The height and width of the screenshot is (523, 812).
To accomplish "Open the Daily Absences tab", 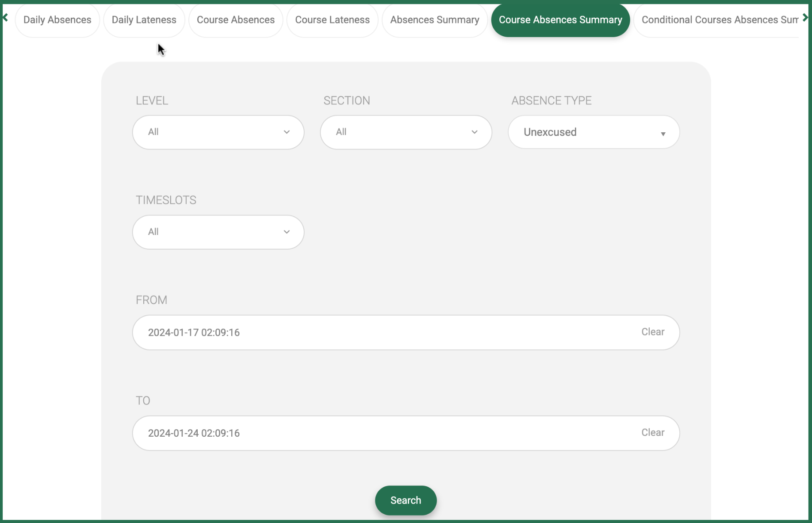I will point(57,20).
